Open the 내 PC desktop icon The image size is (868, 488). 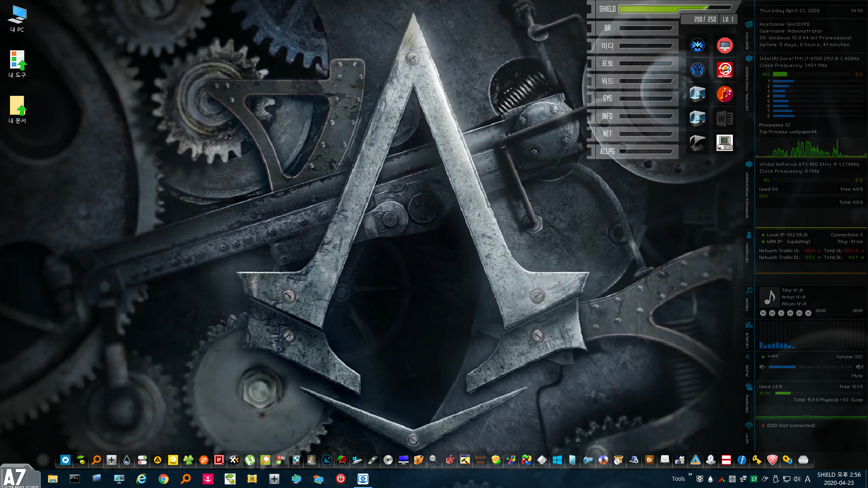click(x=17, y=19)
